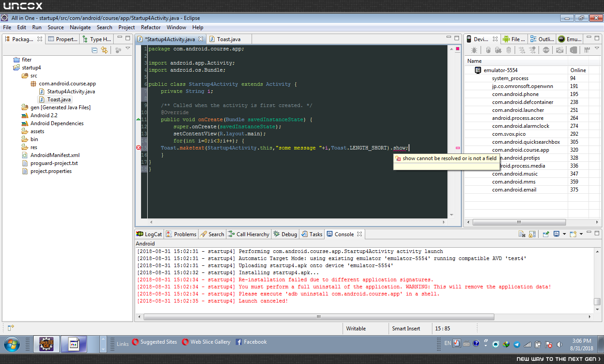Viewport: 604px width, 364px height.
Task: Click the Screen Capture camera icon
Action: point(560,50)
